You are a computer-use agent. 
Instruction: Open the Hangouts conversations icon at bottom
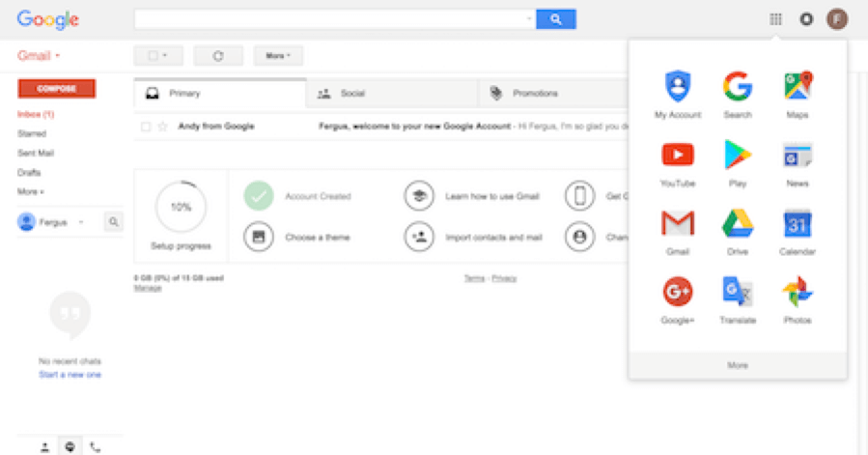pyautogui.click(x=70, y=446)
